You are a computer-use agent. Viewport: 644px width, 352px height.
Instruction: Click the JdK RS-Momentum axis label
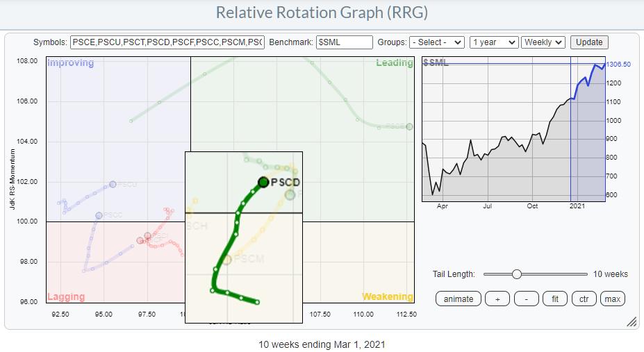[x=13, y=179]
